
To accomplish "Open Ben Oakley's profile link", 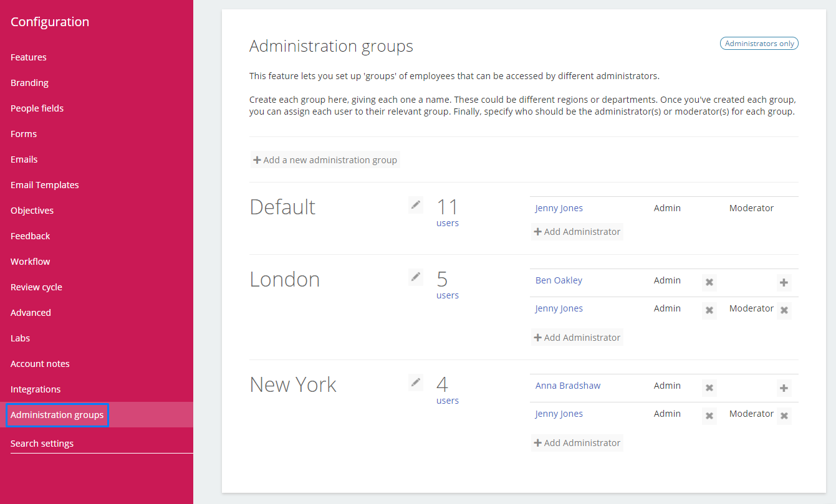I will tap(559, 280).
